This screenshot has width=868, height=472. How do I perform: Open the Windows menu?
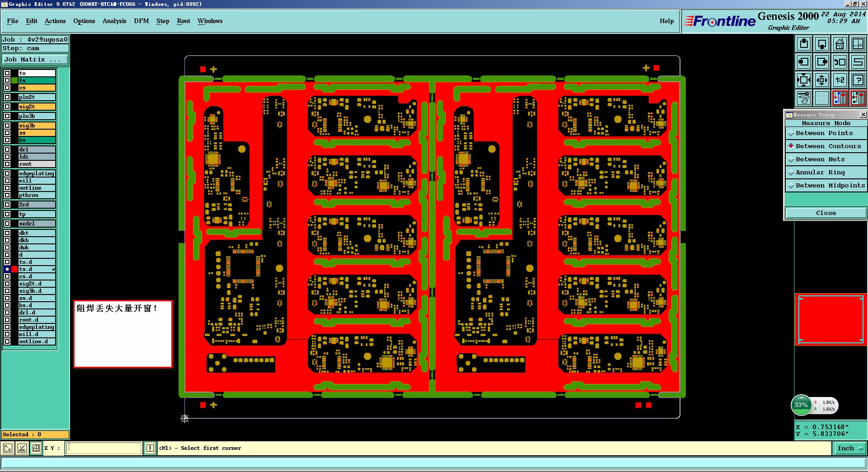210,21
